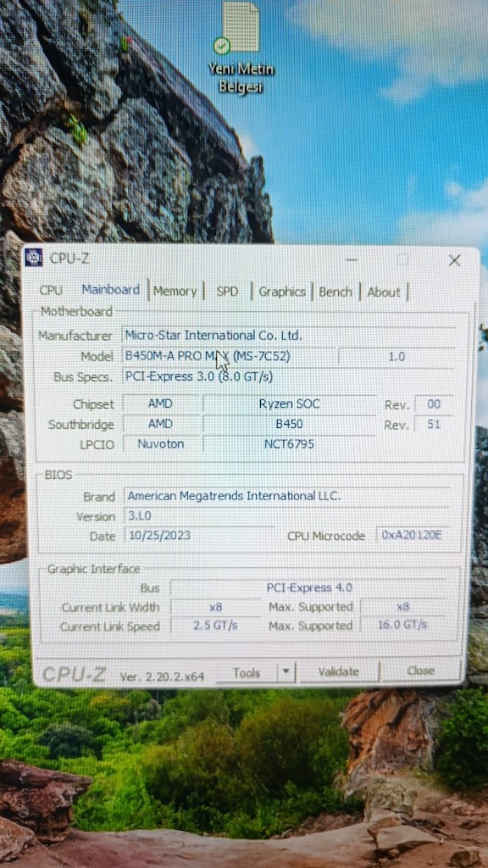The height and width of the screenshot is (868, 488).
Task: Click the Close button at bottom
Action: coord(420,670)
